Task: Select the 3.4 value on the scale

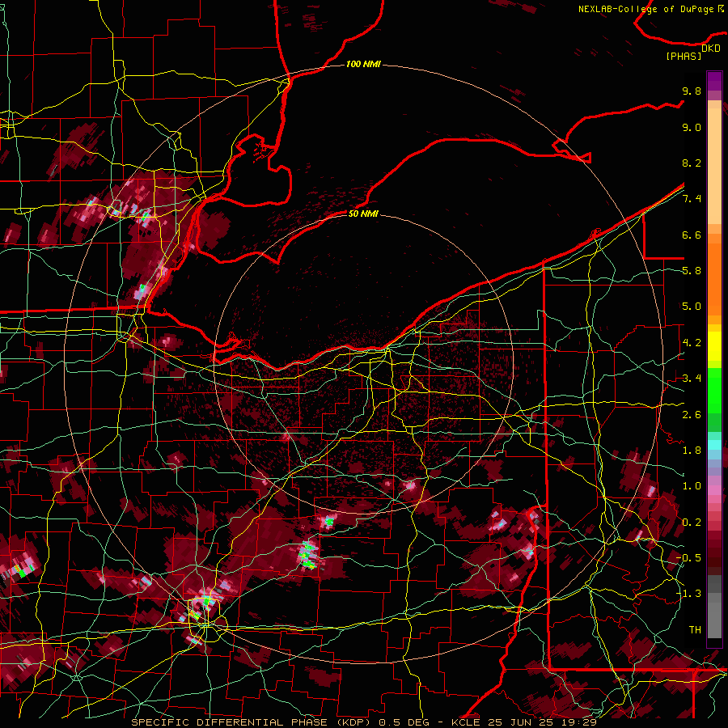Action: pos(692,379)
